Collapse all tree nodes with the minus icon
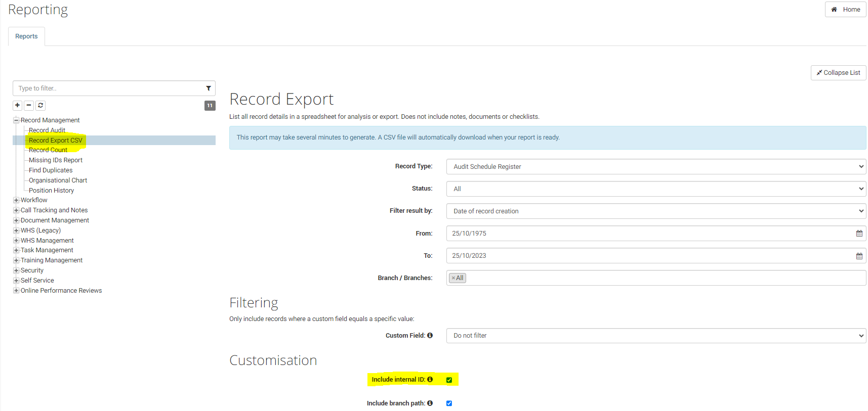868x411 pixels. tap(29, 105)
